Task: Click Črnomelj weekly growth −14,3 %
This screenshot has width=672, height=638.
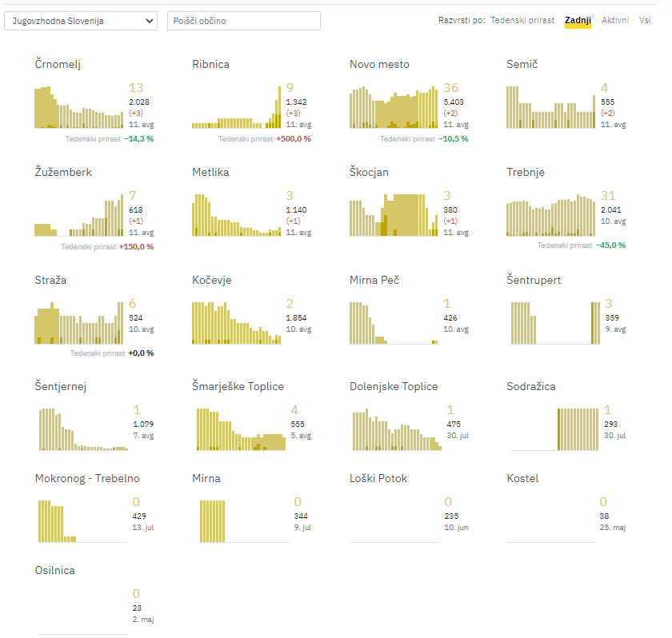Action: coord(139,139)
